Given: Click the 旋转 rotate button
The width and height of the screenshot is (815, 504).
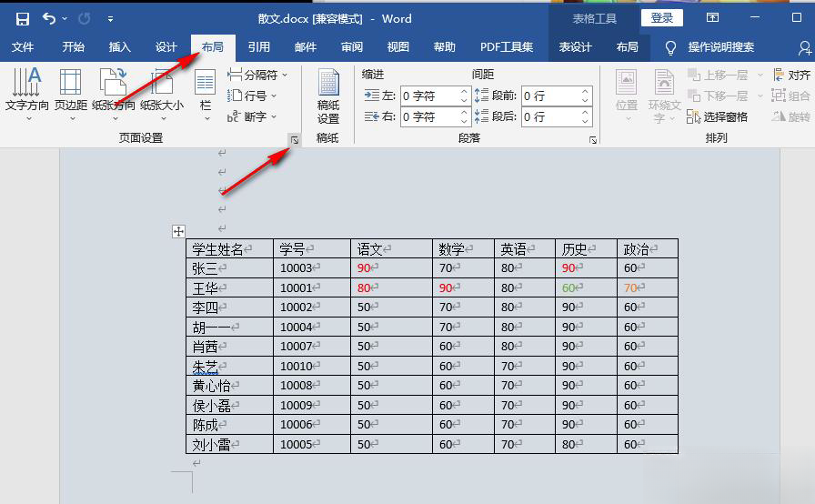Looking at the screenshot, I should pyautogui.click(x=791, y=117).
